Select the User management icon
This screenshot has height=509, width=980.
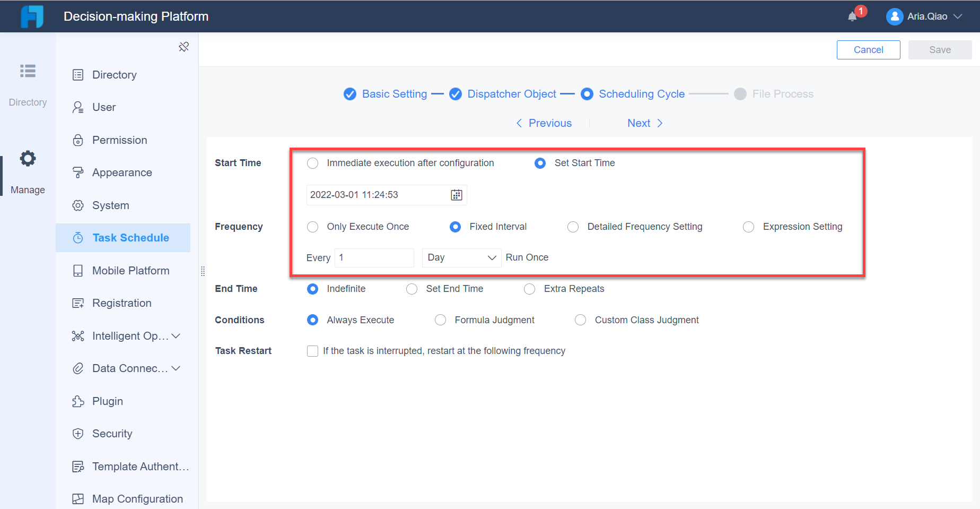[78, 107]
